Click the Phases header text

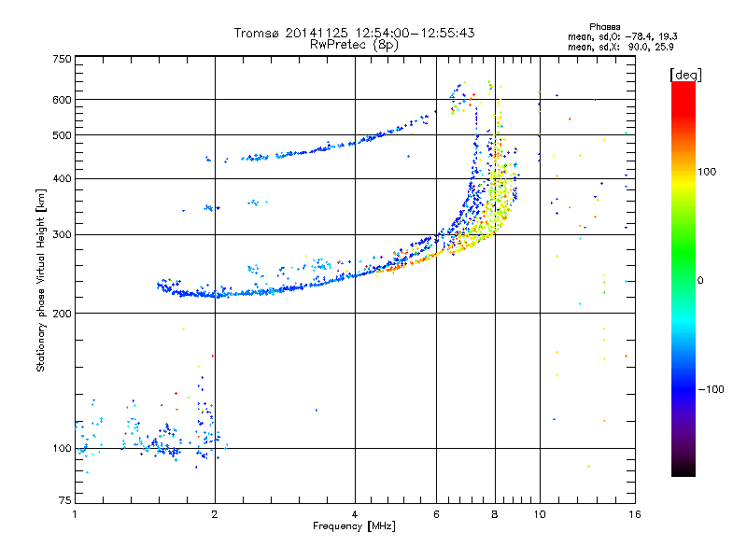point(607,26)
